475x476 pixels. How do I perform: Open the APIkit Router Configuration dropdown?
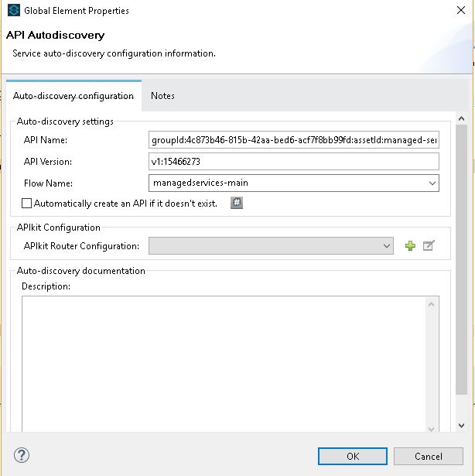point(387,246)
